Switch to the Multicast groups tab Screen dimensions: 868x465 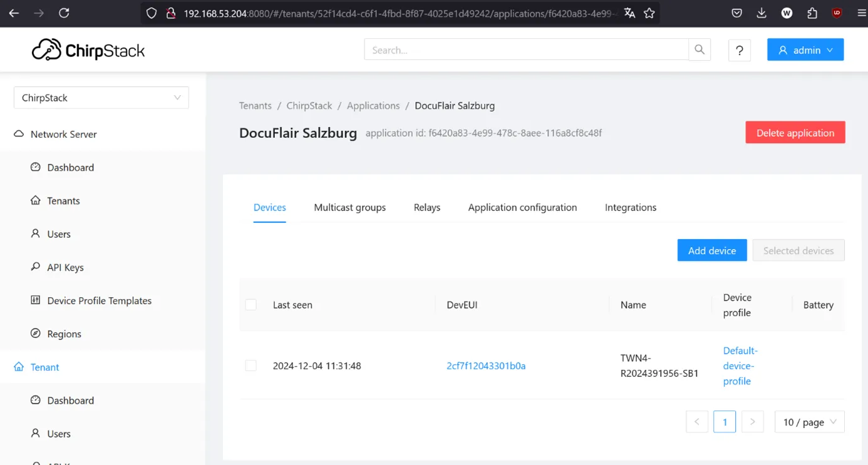pyautogui.click(x=349, y=207)
